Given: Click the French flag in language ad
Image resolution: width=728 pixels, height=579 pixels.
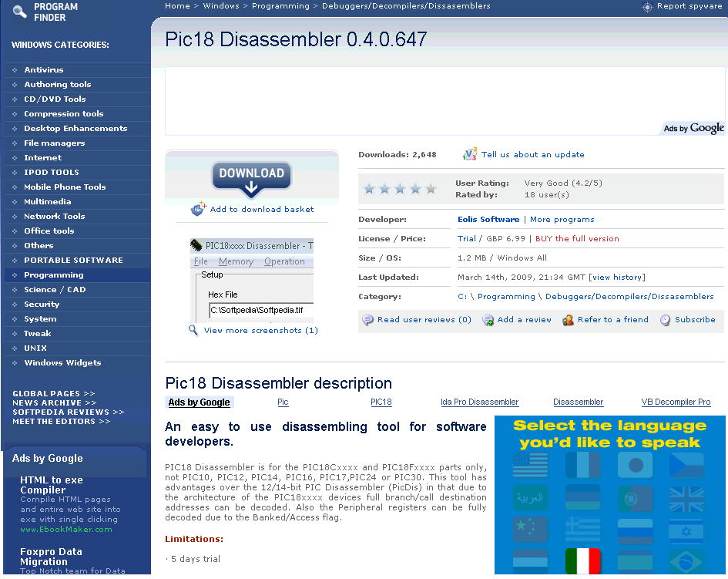Looking at the screenshot, I should (x=582, y=464).
